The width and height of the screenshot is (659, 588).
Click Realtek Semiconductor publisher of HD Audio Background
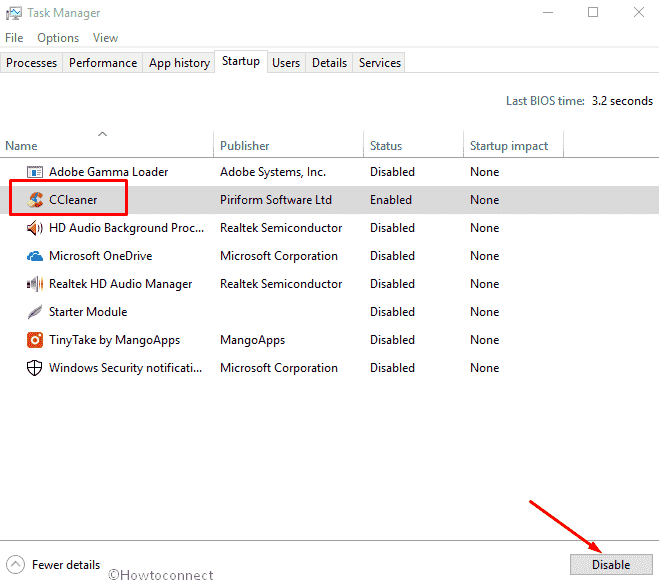click(x=281, y=228)
